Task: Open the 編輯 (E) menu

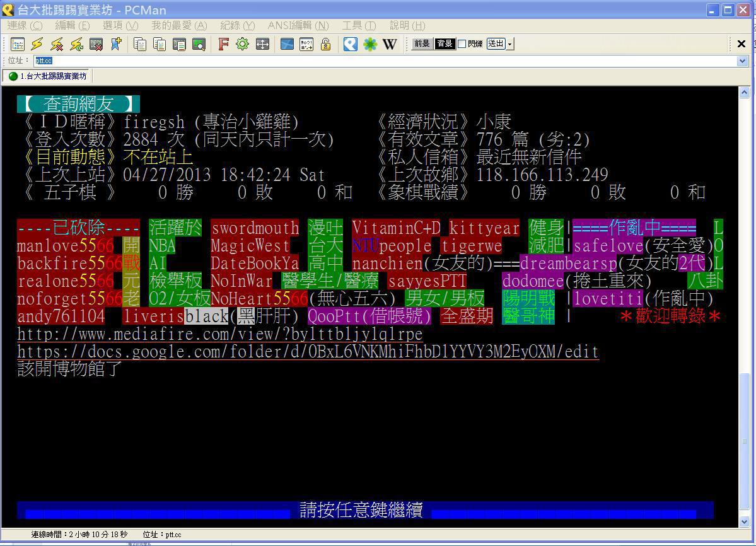Action: pos(73,26)
